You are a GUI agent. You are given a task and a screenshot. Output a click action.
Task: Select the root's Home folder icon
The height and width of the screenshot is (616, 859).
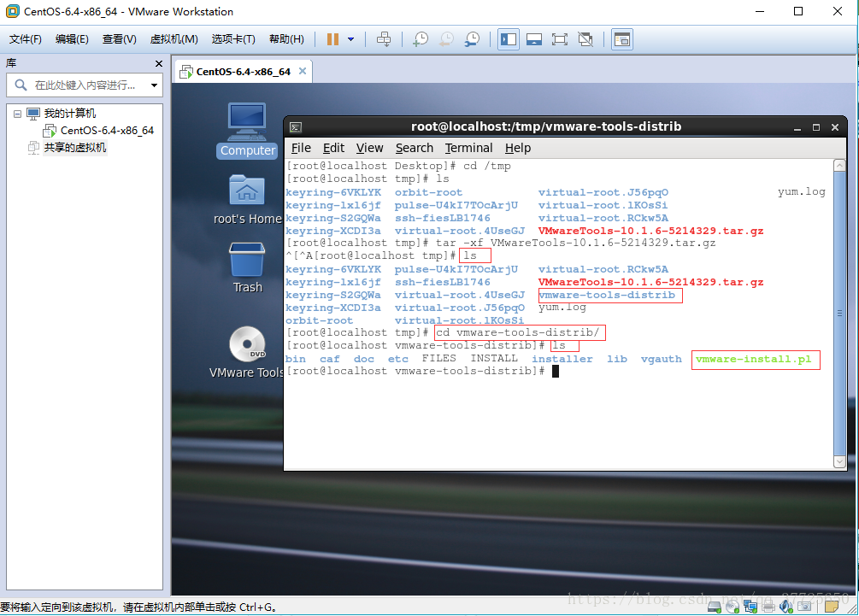(x=247, y=200)
